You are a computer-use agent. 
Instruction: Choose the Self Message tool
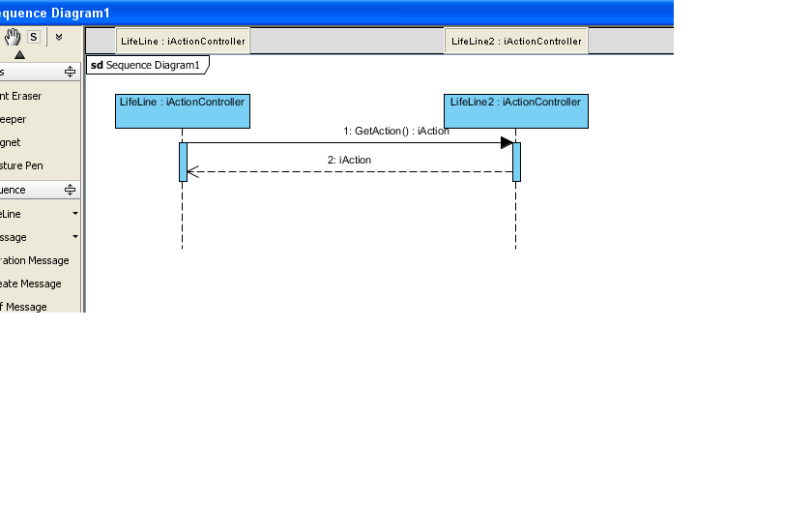pyautogui.click(x=23, y=307)
